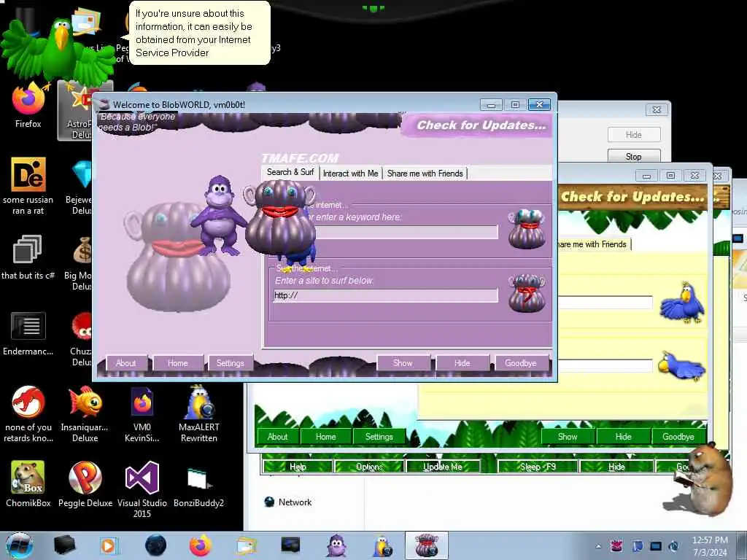
Task: Click Check for Updates in jungle window
Action: [x=632, y=197]
